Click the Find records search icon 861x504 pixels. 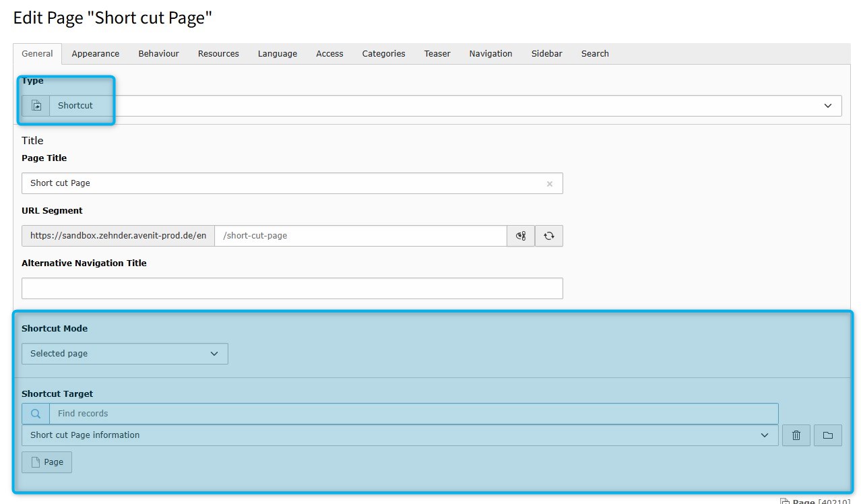36,414
